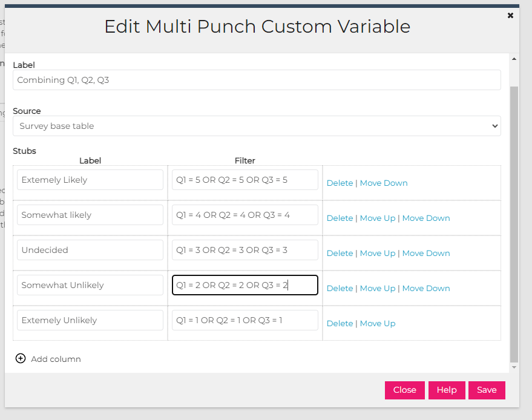The height and width of the screenshot is (420, 532).
Task: Click the Somewhat likely label field
Action: (90, 215)
